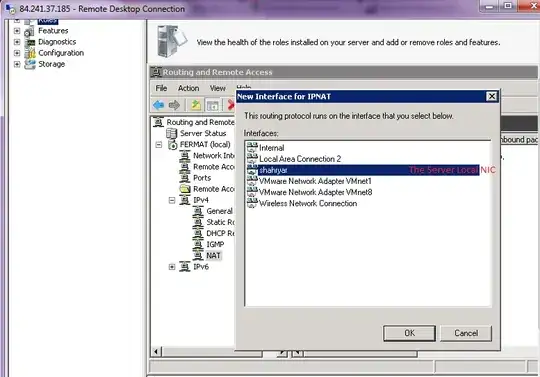This screenshot has width=540, height=377.
Task: Click Remote Desktop Connection title bar icon
Action: pyautogui.click(x=10, y=8)
